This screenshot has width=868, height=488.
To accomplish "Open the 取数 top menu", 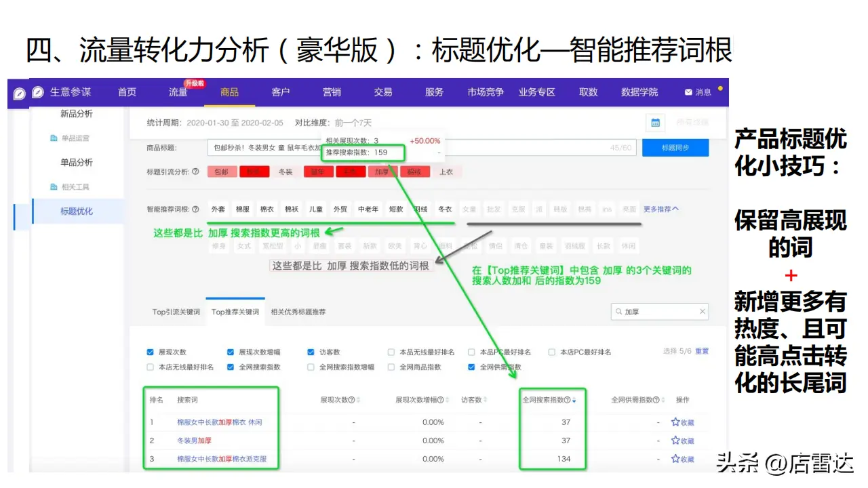I will (589, 92).
